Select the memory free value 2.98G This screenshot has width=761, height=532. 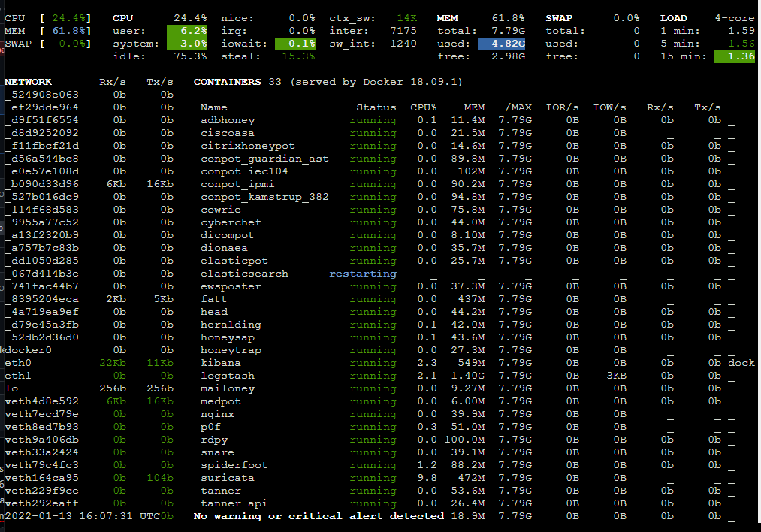point(508,56)
